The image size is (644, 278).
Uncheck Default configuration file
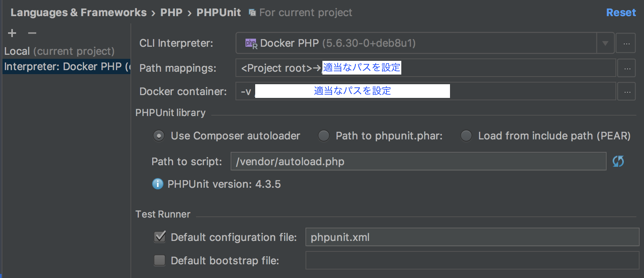pos(159,237)
